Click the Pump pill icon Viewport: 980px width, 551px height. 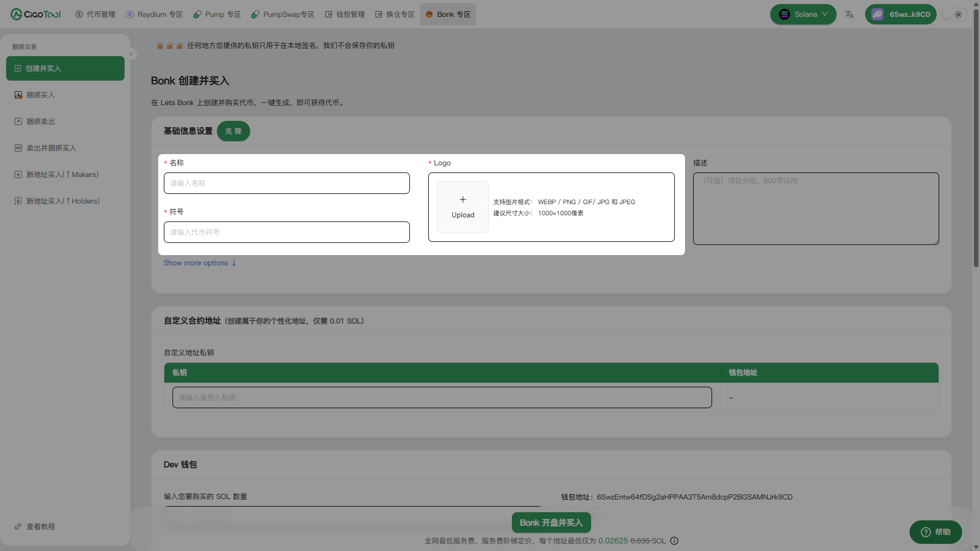click(x=198, y=14)
